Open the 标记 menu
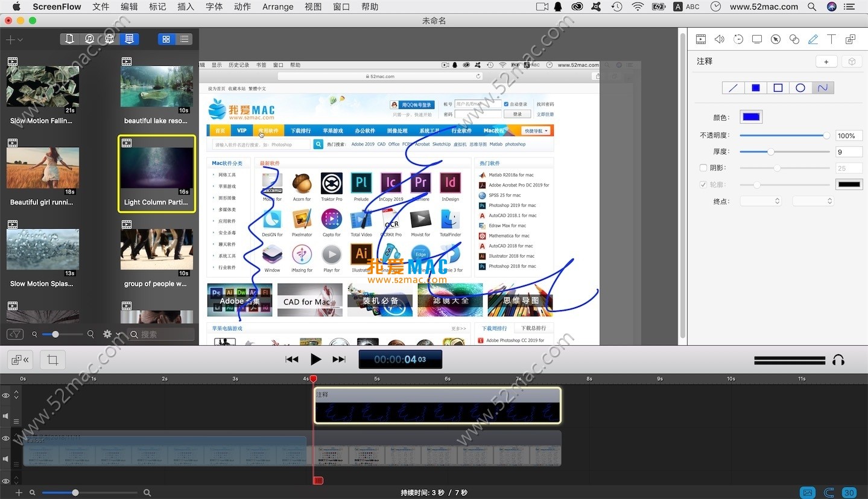This screenshot has width=868, height=499. click(157, 7)
